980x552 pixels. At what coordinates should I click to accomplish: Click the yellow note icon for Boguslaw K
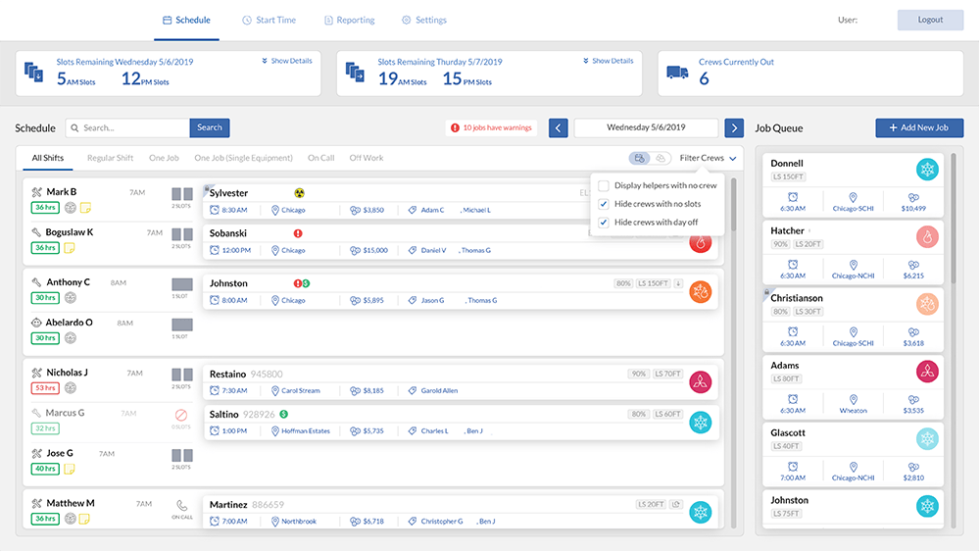click(70, 248)
